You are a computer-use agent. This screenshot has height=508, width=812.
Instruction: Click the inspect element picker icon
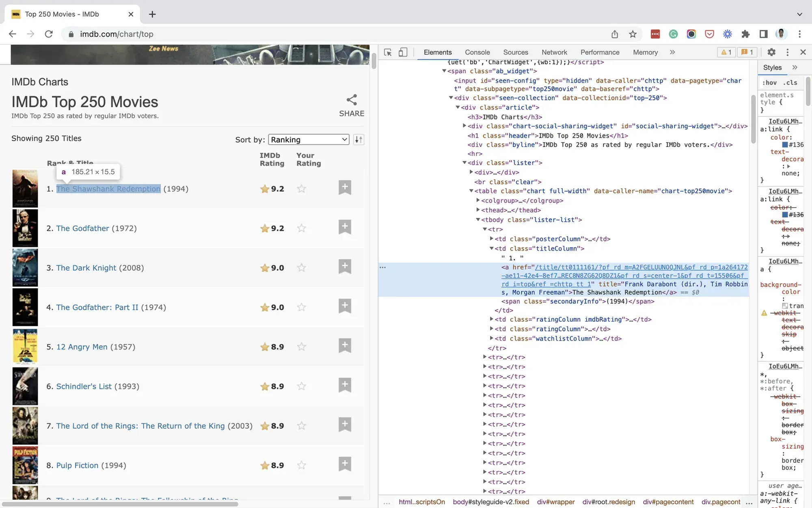(388, 52)
